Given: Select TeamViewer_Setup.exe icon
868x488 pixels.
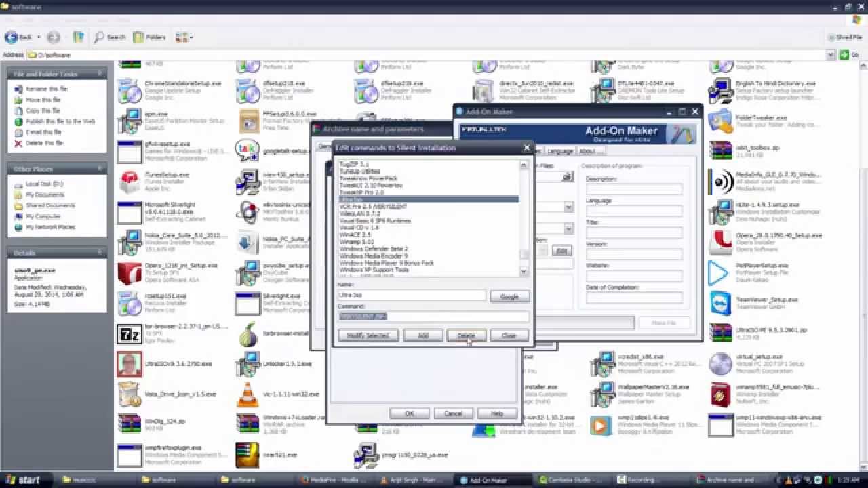Looking at the screenshot, I should pos(720,304).
